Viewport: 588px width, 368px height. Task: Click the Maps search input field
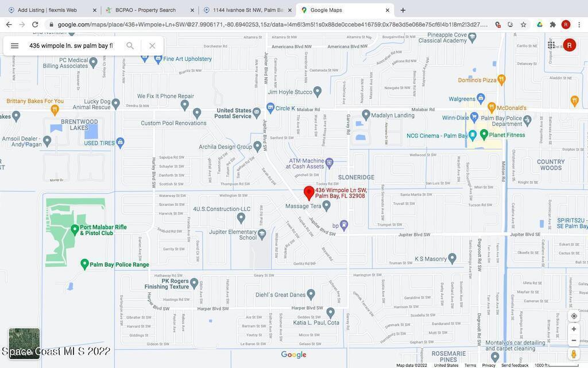(x=71, y=46)
